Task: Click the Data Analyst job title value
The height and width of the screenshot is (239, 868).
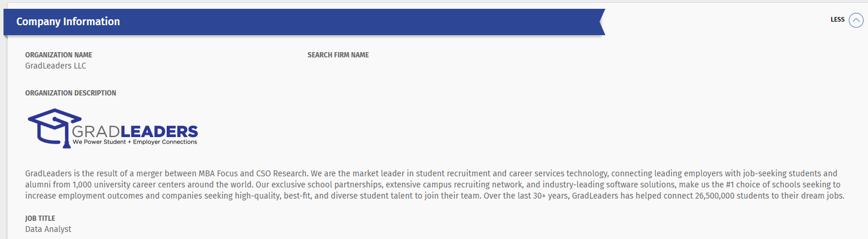Action: click(x=48, y=229)
